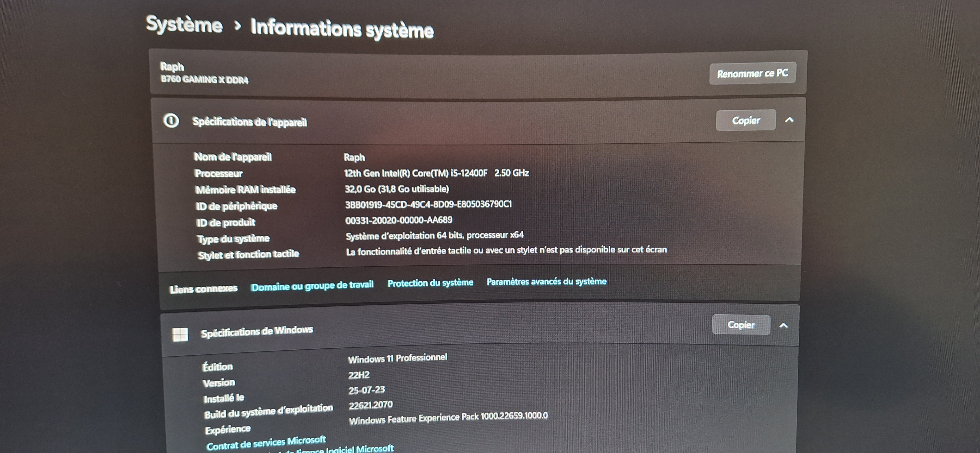Click the Processeur label
Viewport: 980px width, 453px height.
click(x=219, y=174)
